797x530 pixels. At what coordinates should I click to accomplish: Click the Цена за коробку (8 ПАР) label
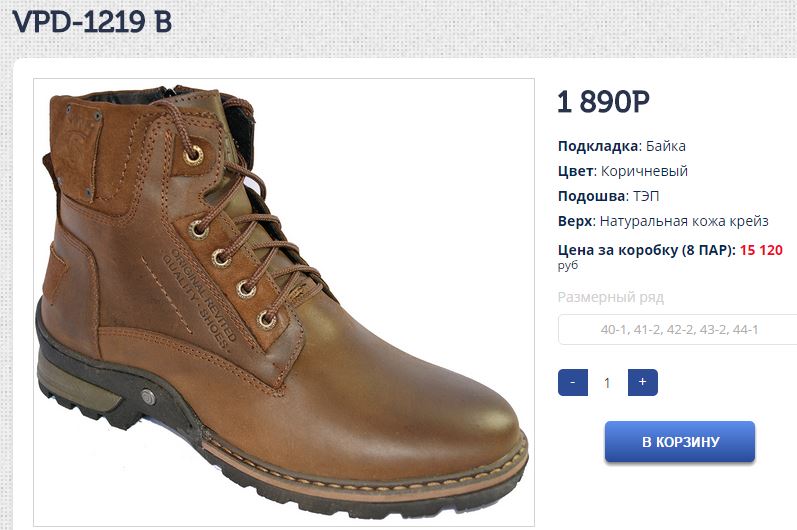click(x=646, y=250)
